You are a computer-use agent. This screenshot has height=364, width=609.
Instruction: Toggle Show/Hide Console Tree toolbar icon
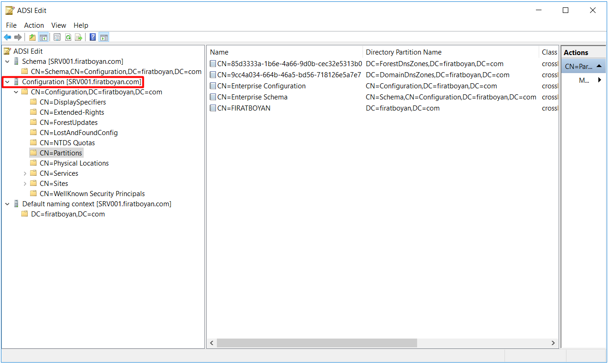tap(43, 37)
